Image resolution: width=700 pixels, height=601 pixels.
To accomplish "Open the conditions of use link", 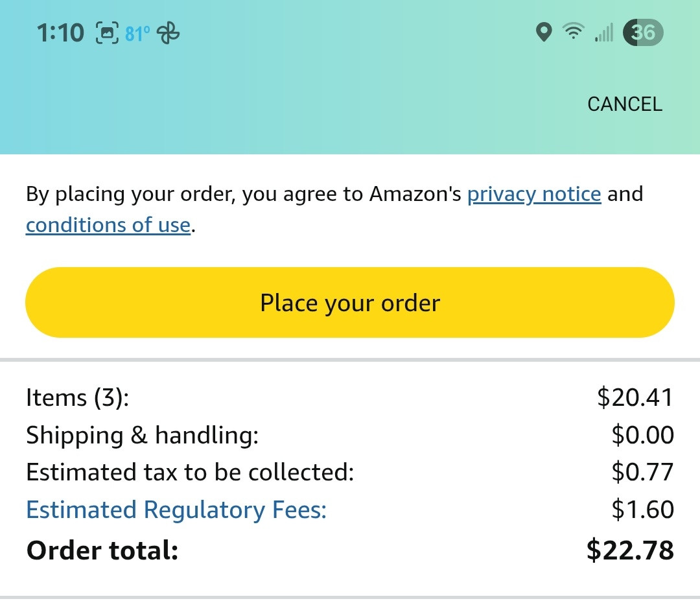I will click(x=108, y=225).
